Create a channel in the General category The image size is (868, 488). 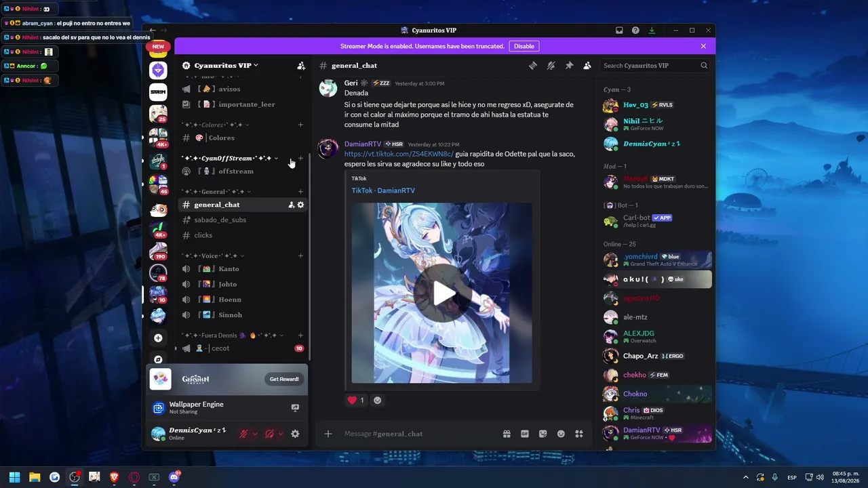pyautogui.click(x=300, y=192)
